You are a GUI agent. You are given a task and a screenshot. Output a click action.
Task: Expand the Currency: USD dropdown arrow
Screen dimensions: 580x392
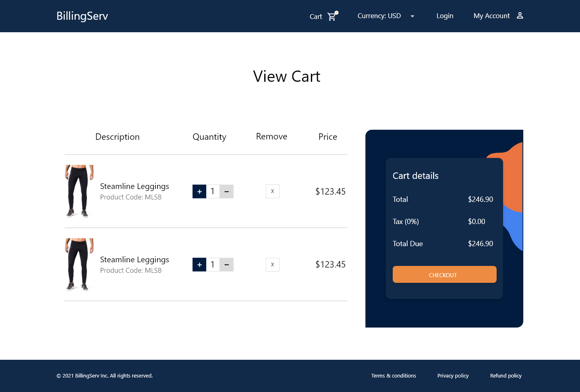click(412, 16)
